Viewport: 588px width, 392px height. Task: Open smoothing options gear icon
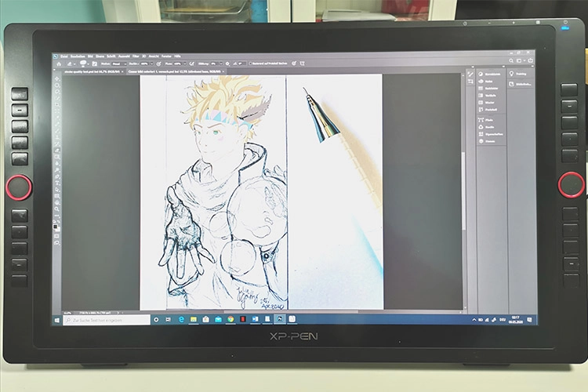[227, 64]
